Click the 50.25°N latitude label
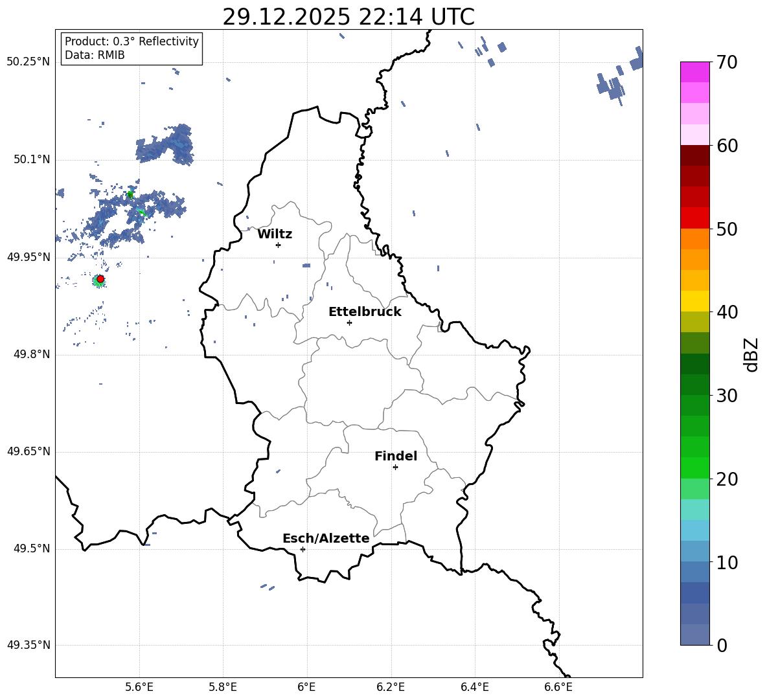This screenshot has width=767, height=700. pyautogui.click(x=29, y=62)
